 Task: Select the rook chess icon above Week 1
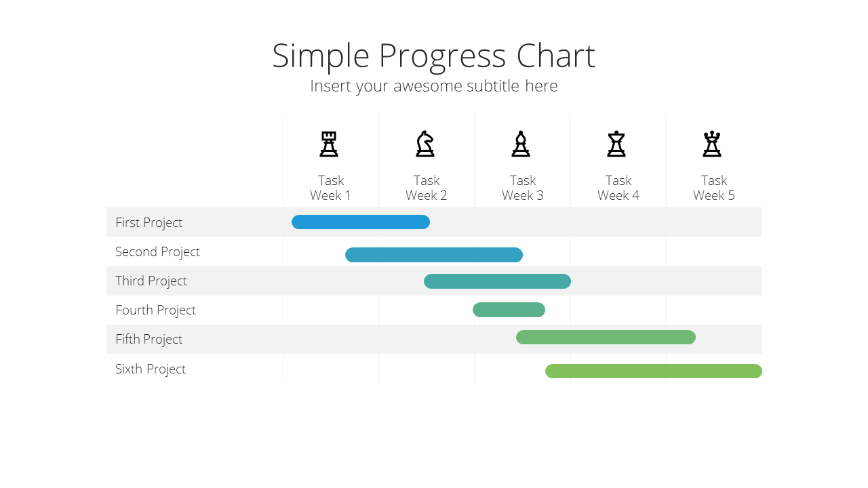329,144
